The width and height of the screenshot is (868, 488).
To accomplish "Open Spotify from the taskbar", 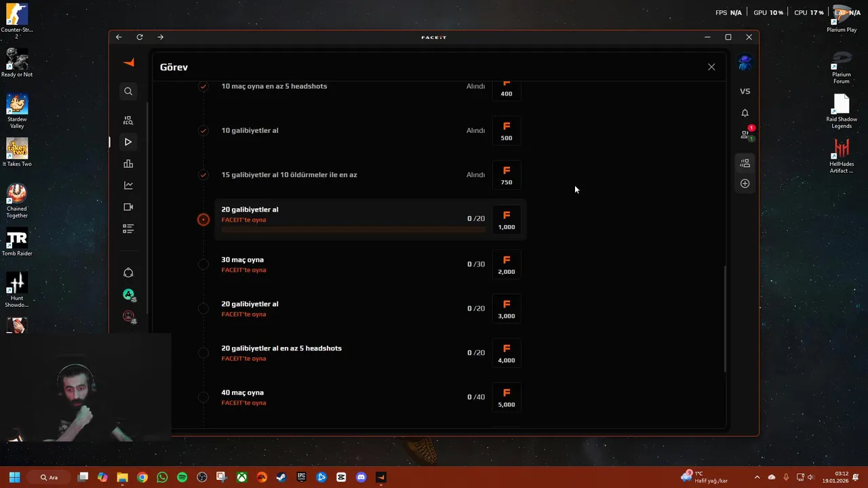I will click(x=182, y=477).
